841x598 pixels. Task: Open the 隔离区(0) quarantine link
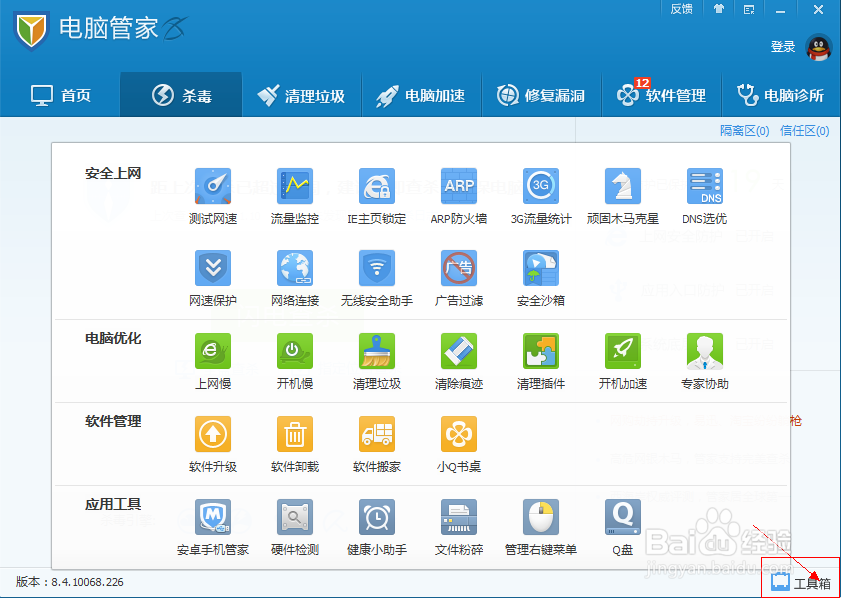pyautogui.click(x=744, y=130)
